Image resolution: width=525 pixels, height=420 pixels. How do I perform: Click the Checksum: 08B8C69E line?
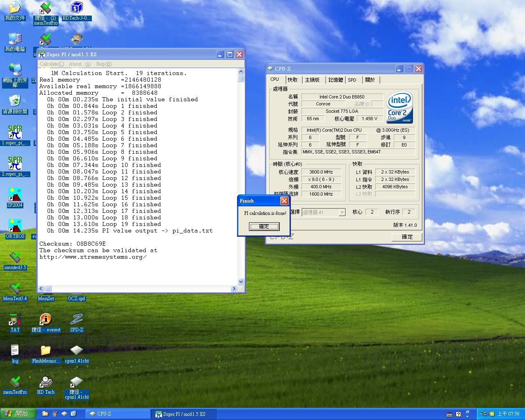[x=73, y=244]
